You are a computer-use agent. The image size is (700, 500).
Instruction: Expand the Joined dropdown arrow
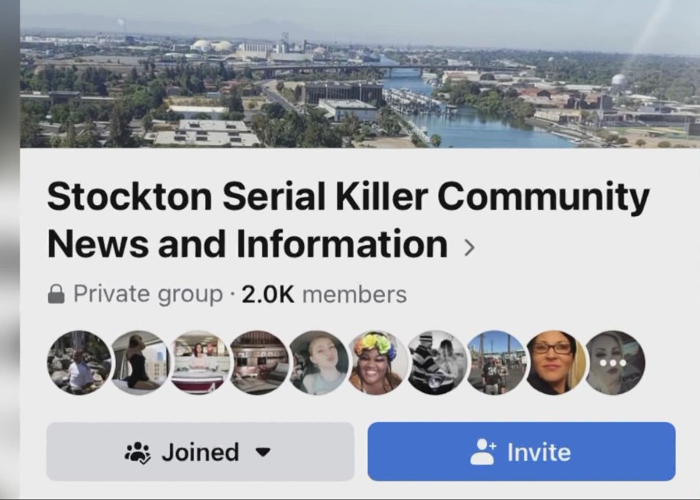(x=263, y=452)
